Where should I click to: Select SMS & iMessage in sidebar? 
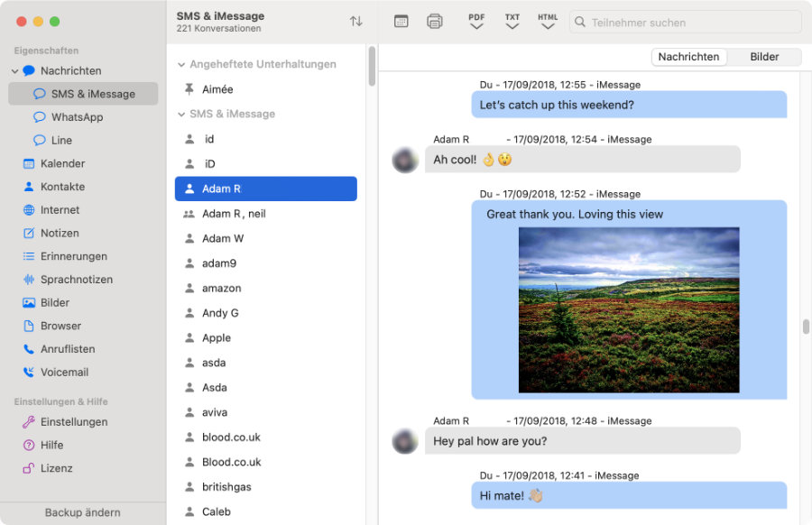(83, 94)
